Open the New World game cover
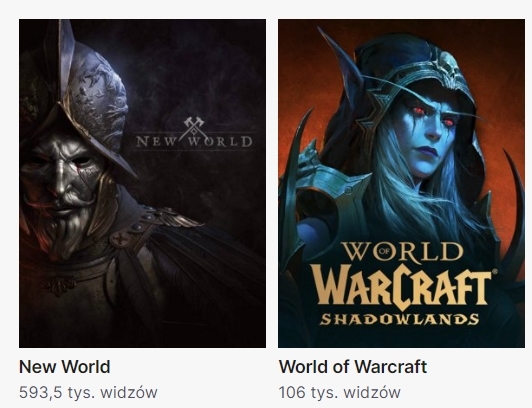The width and height of the screenshot is (532, 408). coord(142,183)
